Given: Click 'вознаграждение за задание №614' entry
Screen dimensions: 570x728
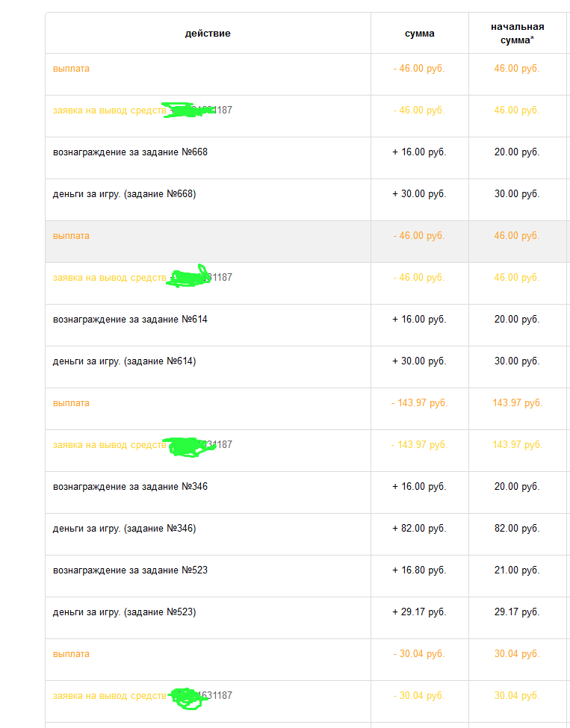Looking at the screenshot, I should 130,320.
